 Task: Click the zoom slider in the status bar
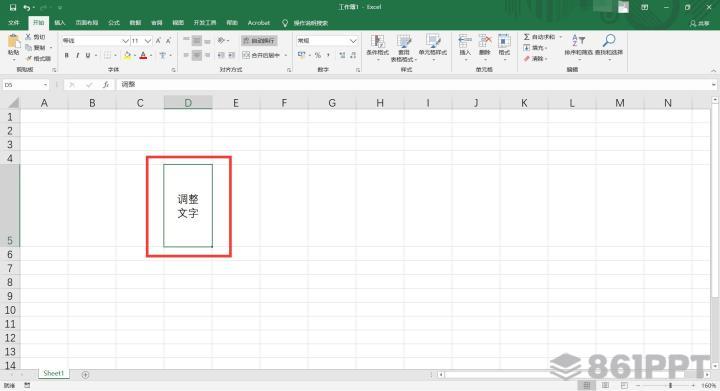(x=671, y=385)
